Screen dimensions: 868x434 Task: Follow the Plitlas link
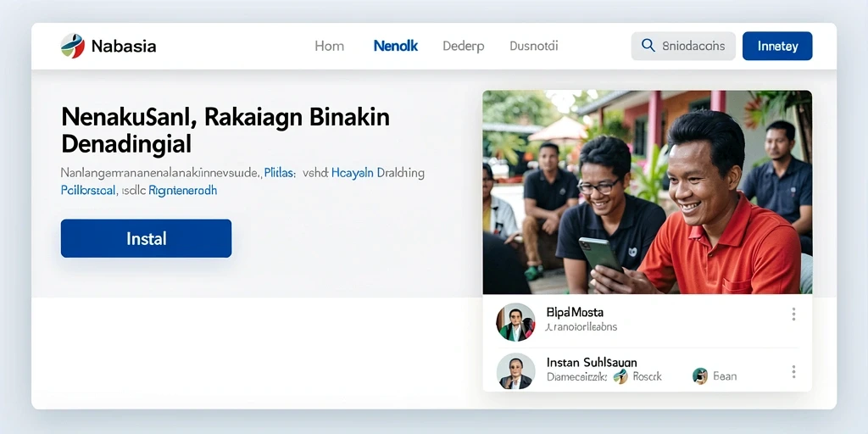pyautogui.click(x=280, y=173)
